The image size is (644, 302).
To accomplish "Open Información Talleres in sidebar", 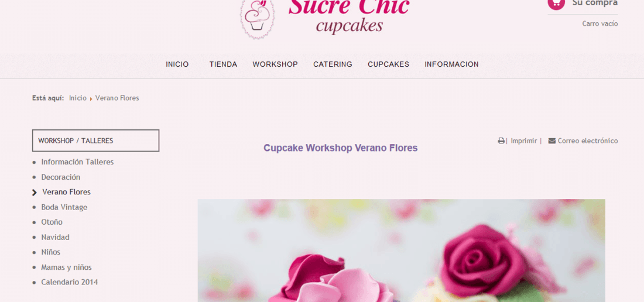I will [77, 162].
